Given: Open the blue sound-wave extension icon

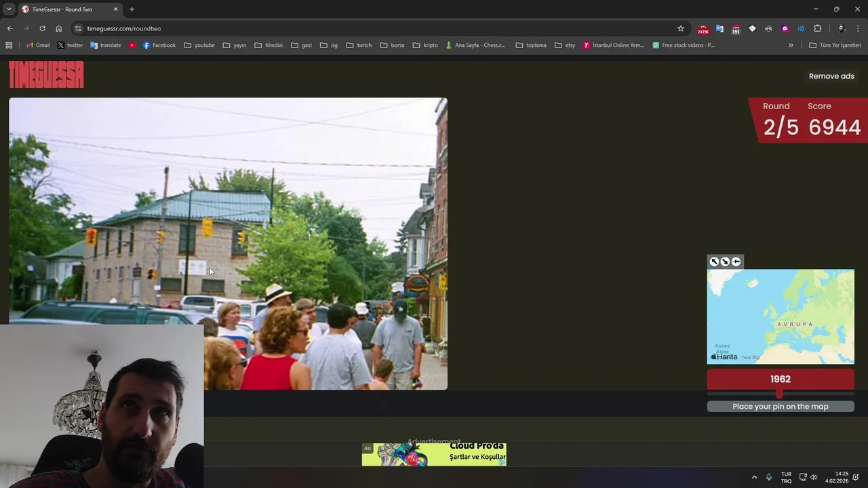Looking at the screenshot, I should [x=801, y=28].
